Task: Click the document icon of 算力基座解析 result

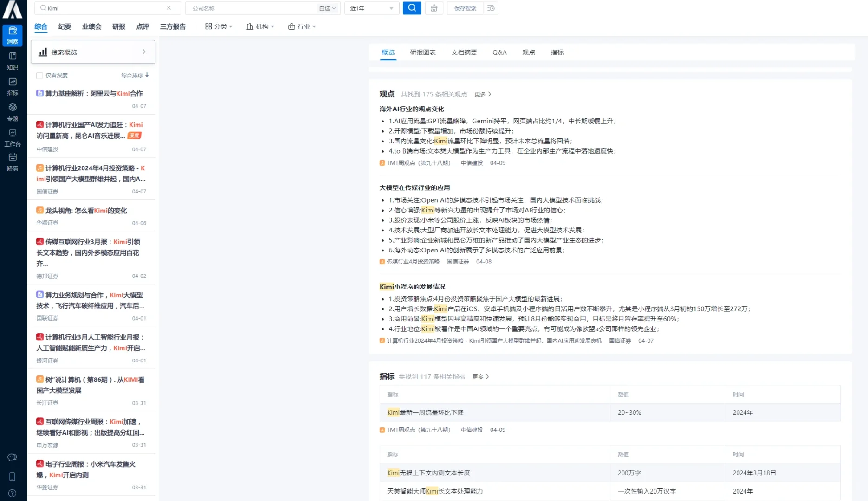Action: coord(40,93)
